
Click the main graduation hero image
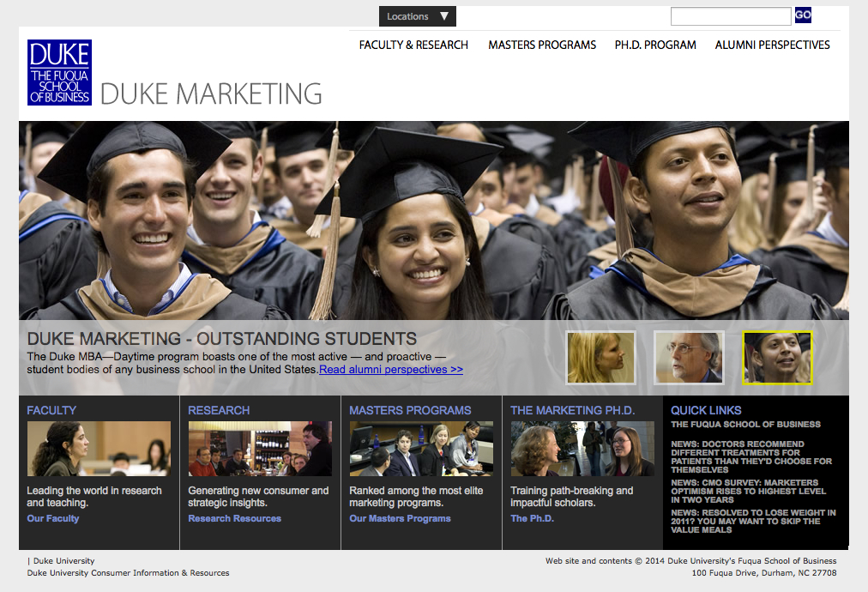(x=434, y=220)
